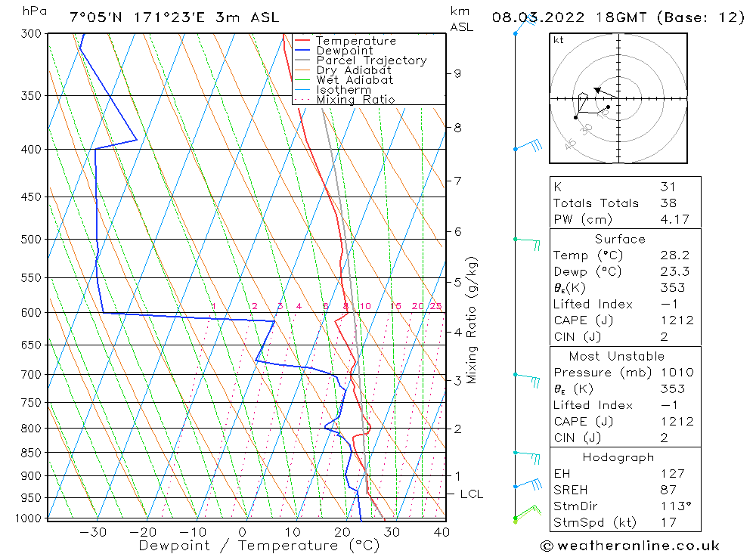Click the red Temperature legend line swatch

pos(302,41)
